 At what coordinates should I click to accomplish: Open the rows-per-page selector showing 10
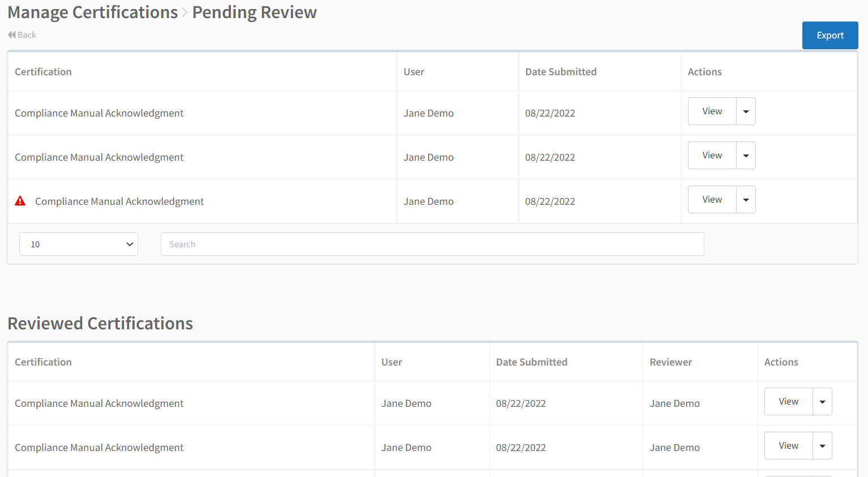tap(79, 244)
